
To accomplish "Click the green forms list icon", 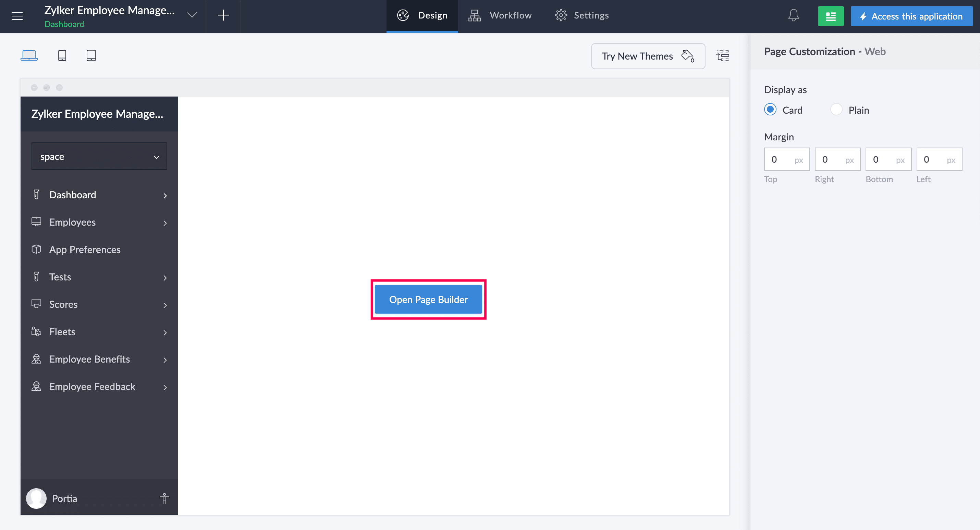I will pyautogui.click(x=831, y=16).
